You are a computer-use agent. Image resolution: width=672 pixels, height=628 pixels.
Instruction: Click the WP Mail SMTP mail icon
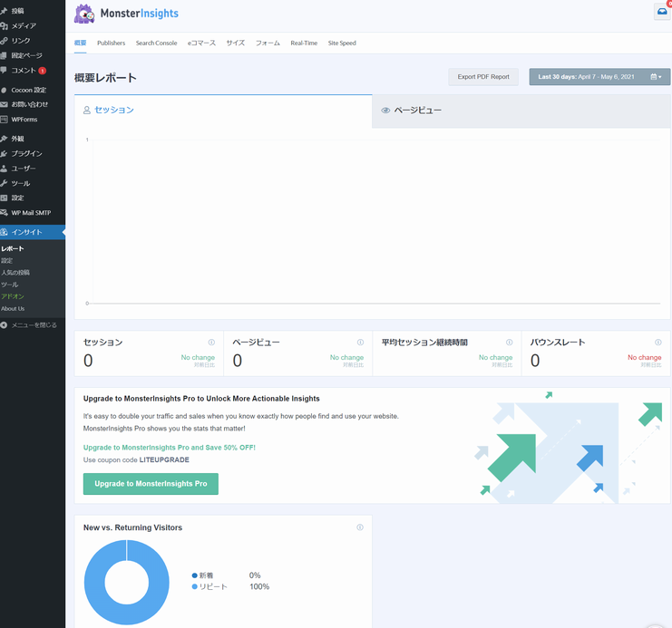click(x=5, y=212)
